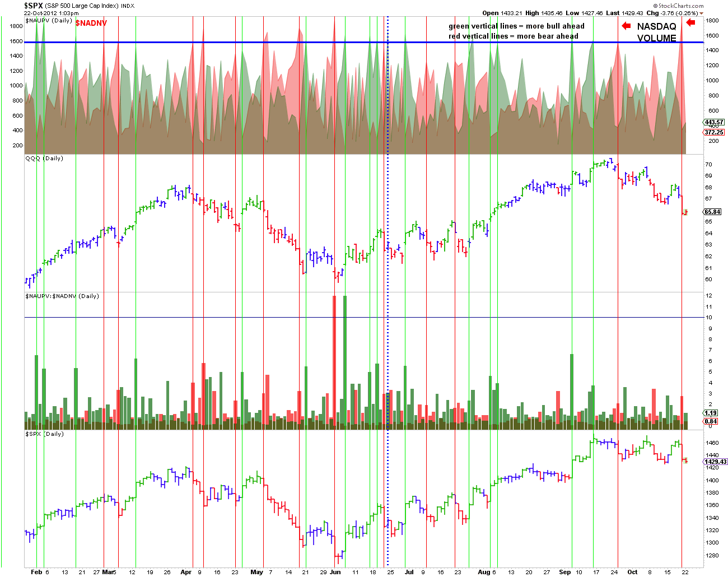This screenshot has height=577, width=728.
Task: Click the Low 1427.46 quote value
Action: [584, 13]
